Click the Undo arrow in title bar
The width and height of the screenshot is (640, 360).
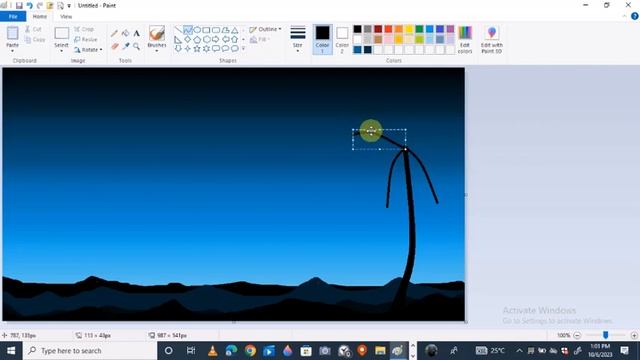pyautogui.click(x=29, y=5)
